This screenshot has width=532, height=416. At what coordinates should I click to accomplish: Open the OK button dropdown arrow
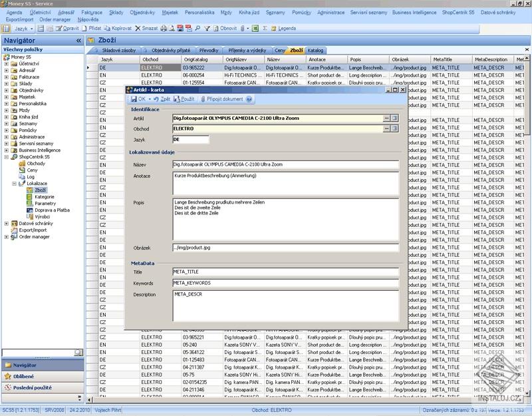pos(150,99)
